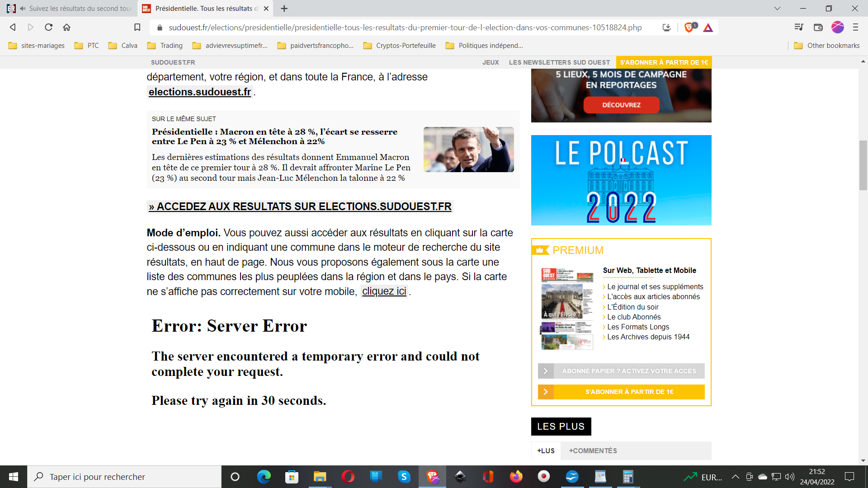
Task: Click the red DÉCOUVREZ button
Action: click(x=621, y=105)
